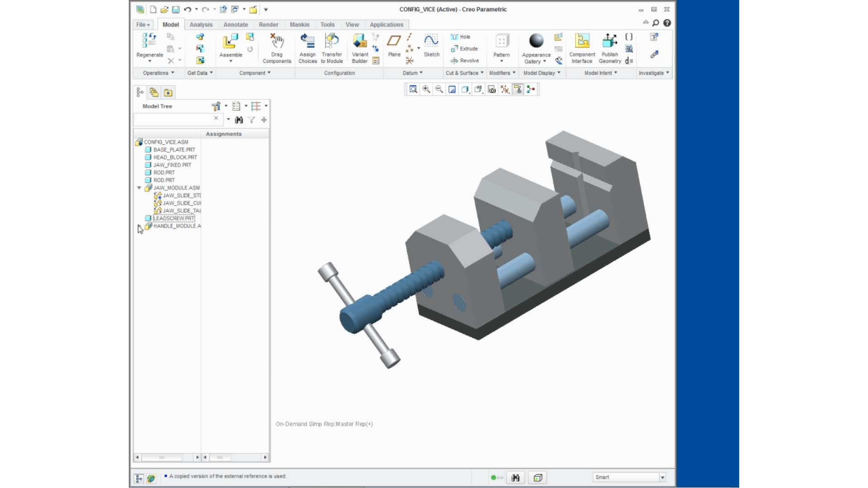The image size is (868, 488).
Task: Switch to the Analysis ribbon tab
Action: [x=201, y=25]
